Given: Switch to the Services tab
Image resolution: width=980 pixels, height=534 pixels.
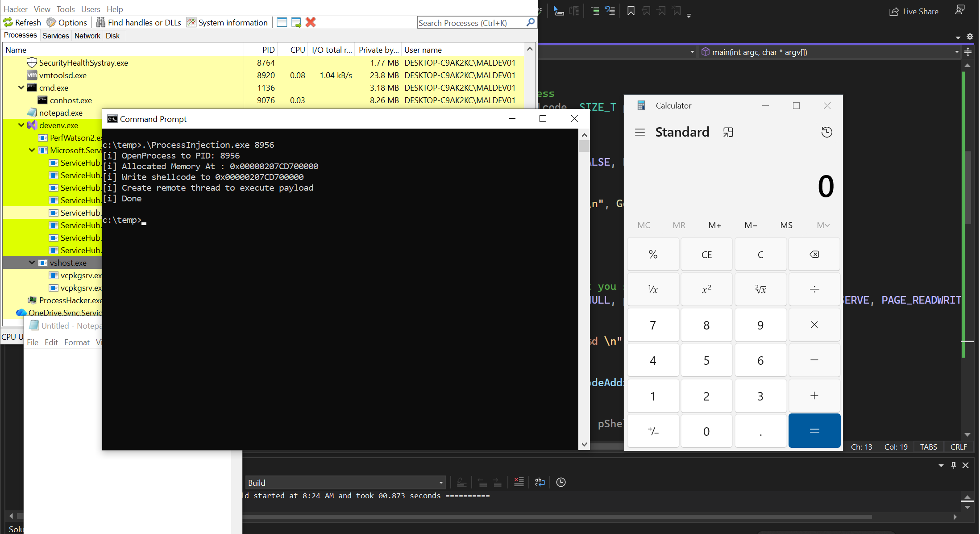Looking at the screenshot, I should coord(55,36).
